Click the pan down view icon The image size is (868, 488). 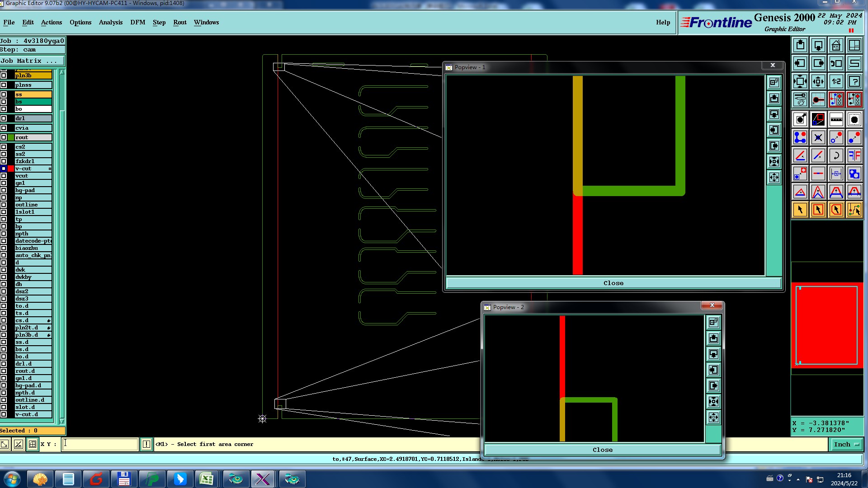tap(818, 45)
